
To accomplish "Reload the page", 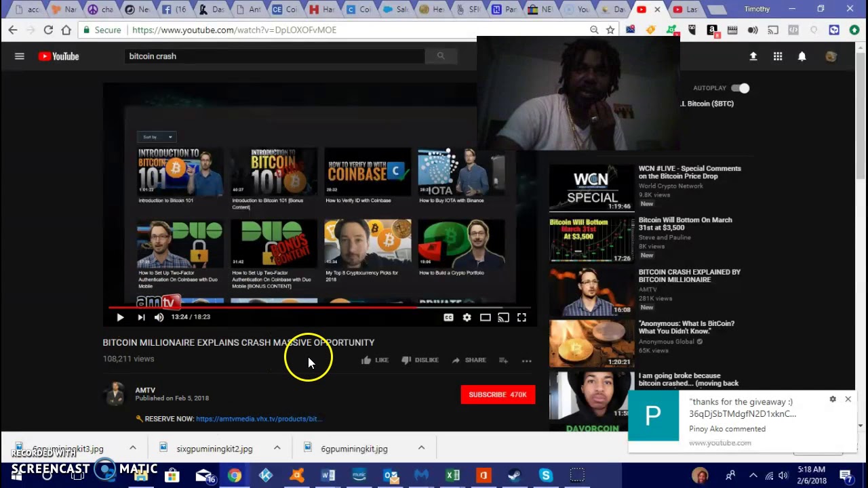I will (x=48, y=30).
